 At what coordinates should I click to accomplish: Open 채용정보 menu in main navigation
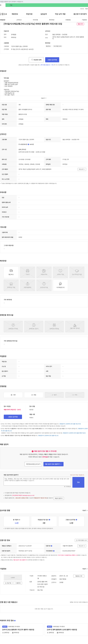pos(15,14)
